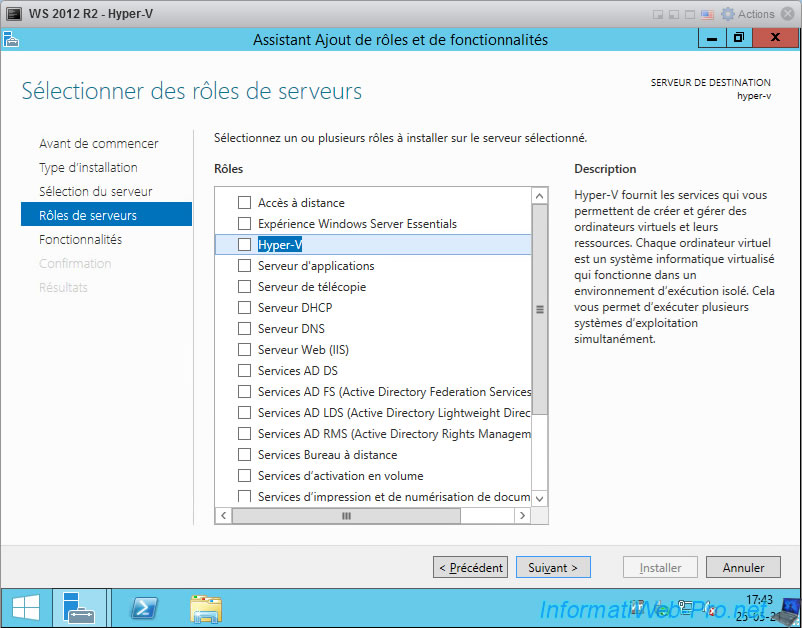Click the horizontal scrollbar right arrow

(x=522, y=515)
